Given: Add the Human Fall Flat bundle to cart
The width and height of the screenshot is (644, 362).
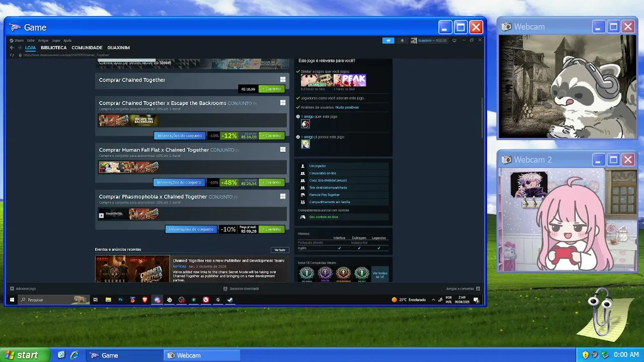Looking at the screenshot, I should point(272,183).
